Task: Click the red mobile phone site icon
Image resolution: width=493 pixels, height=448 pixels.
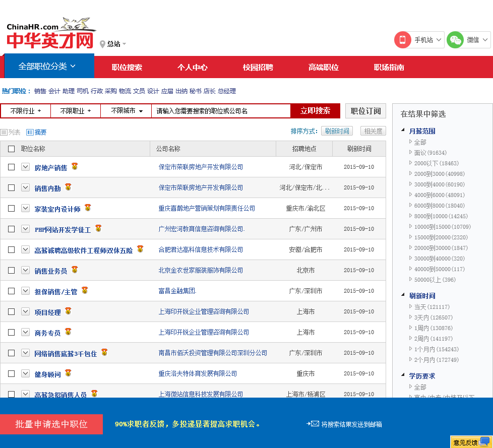Action: pyautogui.click(x=402, y=40)
